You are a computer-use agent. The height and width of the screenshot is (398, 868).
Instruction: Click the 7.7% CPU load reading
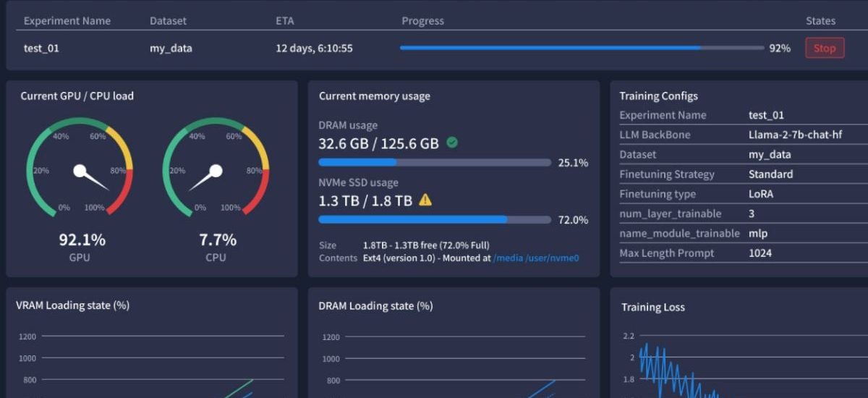click(218, 240)
